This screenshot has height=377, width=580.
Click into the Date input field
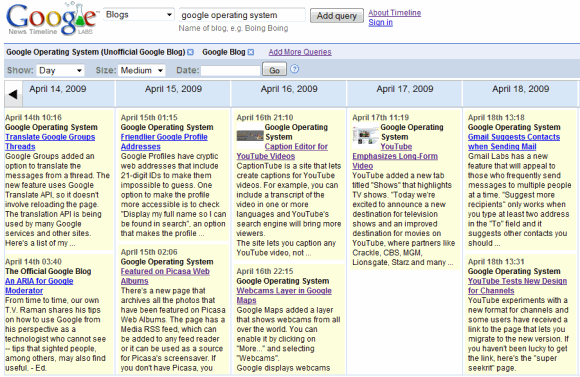[x=230, y=70]
